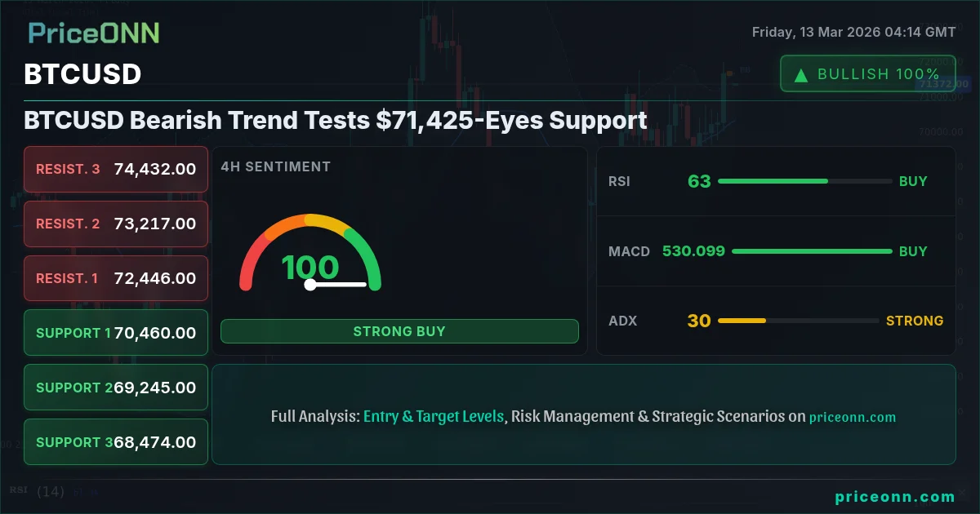Screen dimensions: 980x514
Task: Click the gauge value 100
Action: (x=310, y=268)
